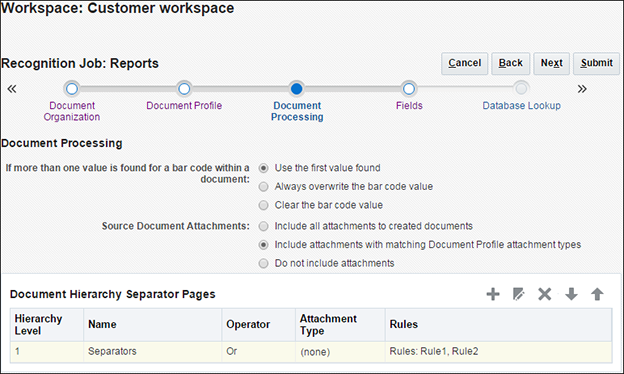The image size is (624, 374).
Task: Open the Database Lookup step
Action: coord(521,105)
